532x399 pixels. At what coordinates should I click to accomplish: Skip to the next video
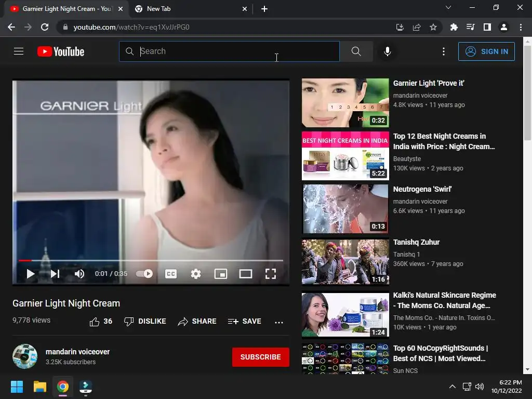pyautogui.click(x=55, y=273)
